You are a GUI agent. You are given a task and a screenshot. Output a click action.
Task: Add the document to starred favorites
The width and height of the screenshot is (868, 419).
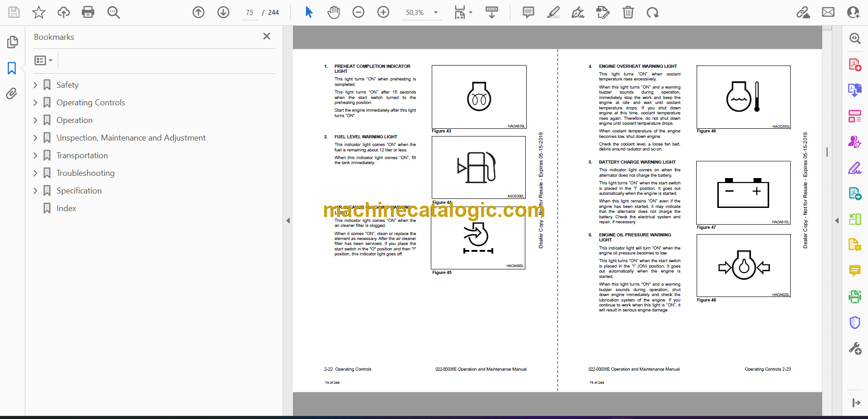[x=39, y=12]
